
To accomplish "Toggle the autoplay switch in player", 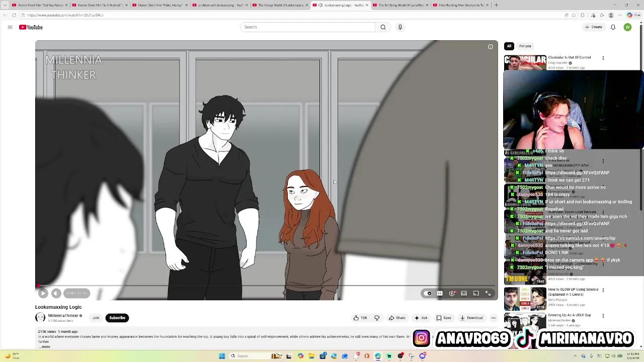I will pyautogui.click(x=428, y=294).
